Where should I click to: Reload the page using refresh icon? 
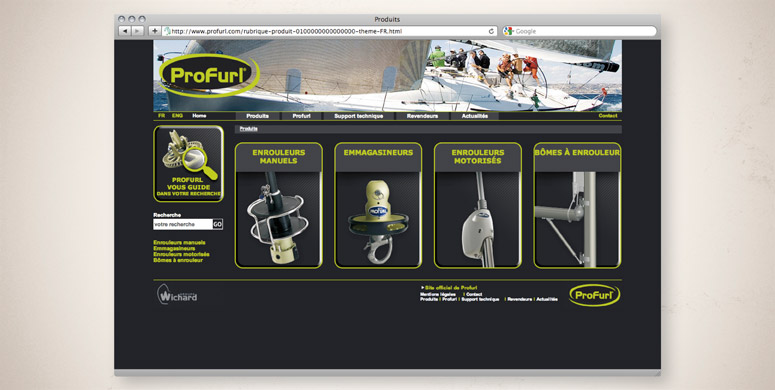click(491, 31)
